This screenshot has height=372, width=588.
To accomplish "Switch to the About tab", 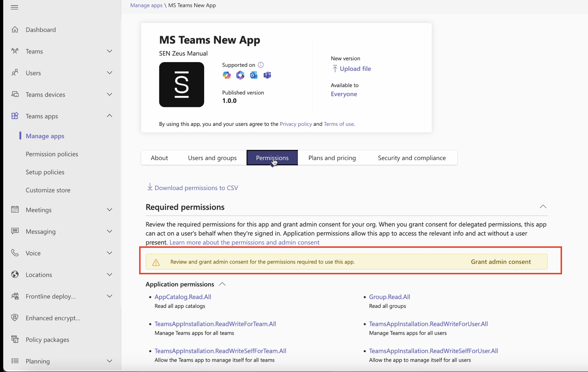I will pos(159,158).
